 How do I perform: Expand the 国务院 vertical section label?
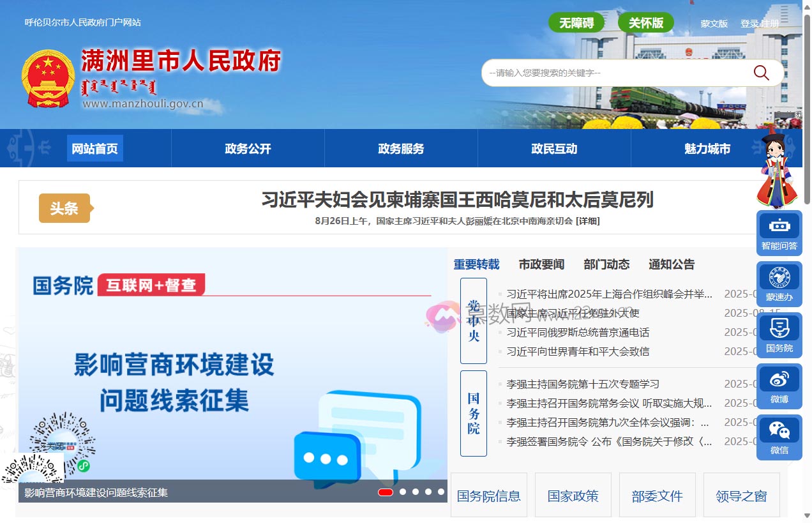[x=473, y=413]
